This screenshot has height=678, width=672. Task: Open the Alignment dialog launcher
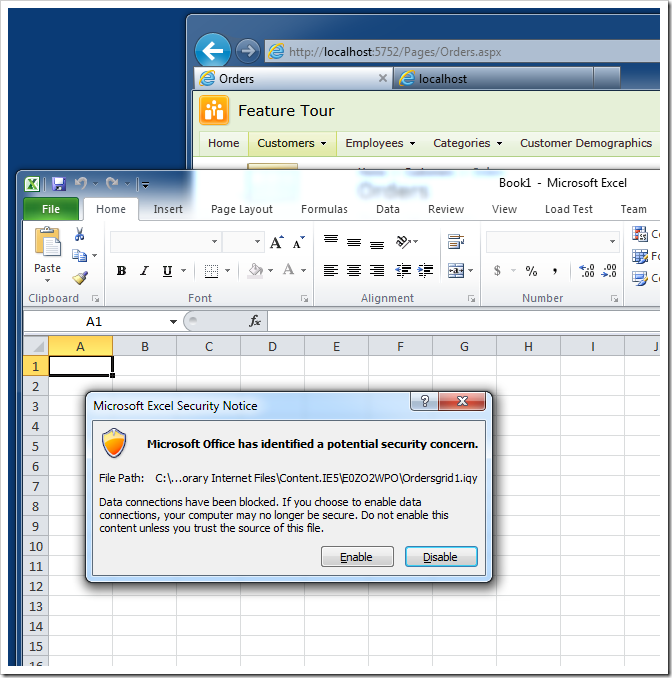(471, 298)
